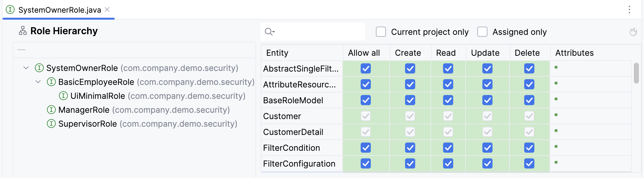Click the Role Hierarchy structure icon

click(x=23, y=31)
